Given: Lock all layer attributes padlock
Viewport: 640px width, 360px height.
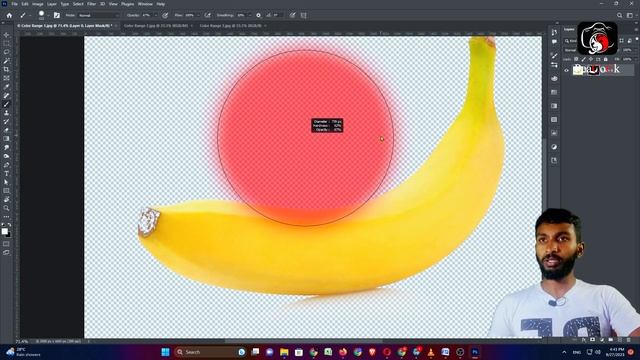Looking at the screenshot, I should 606,59.
